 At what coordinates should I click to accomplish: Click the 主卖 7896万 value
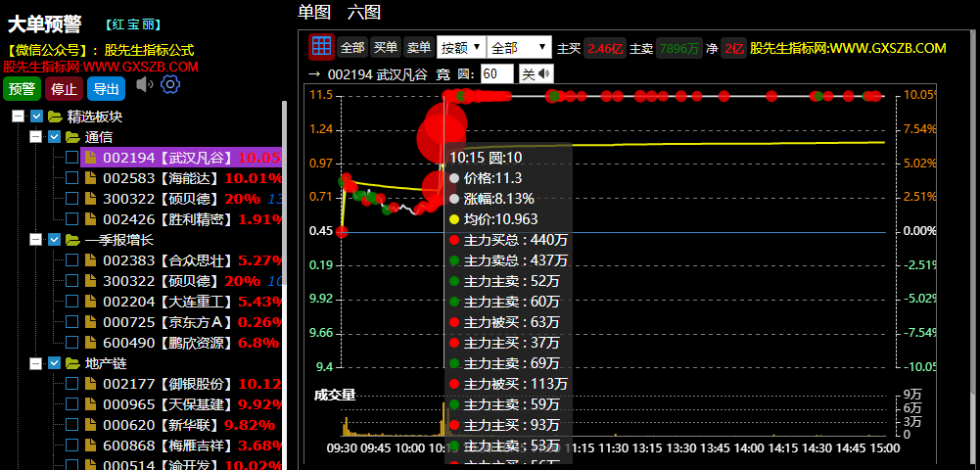pyautogui.click(x=678, y=48)
